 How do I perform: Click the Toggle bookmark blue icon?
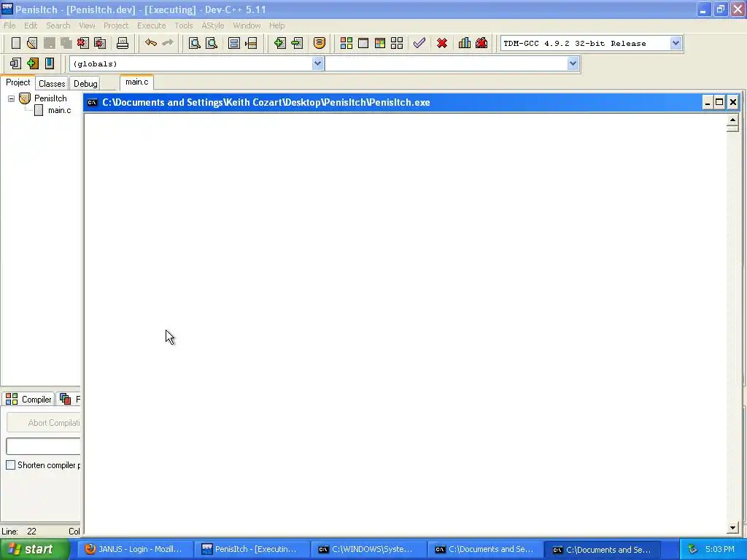50,63
